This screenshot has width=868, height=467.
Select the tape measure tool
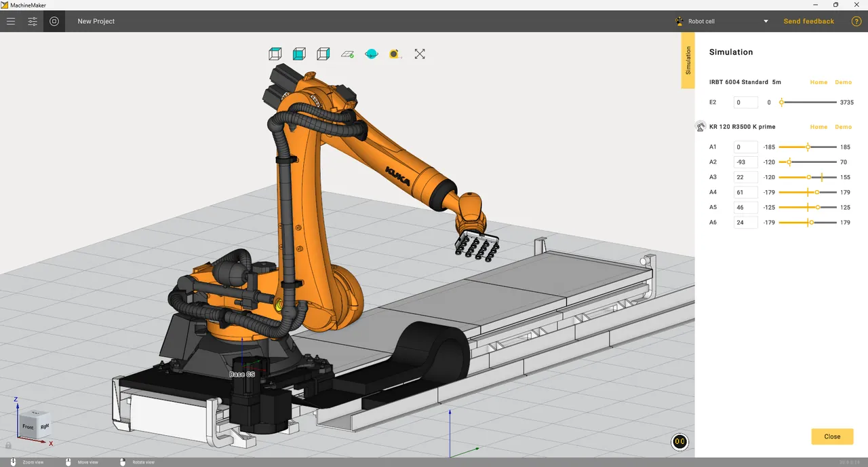tap(395, 54)
